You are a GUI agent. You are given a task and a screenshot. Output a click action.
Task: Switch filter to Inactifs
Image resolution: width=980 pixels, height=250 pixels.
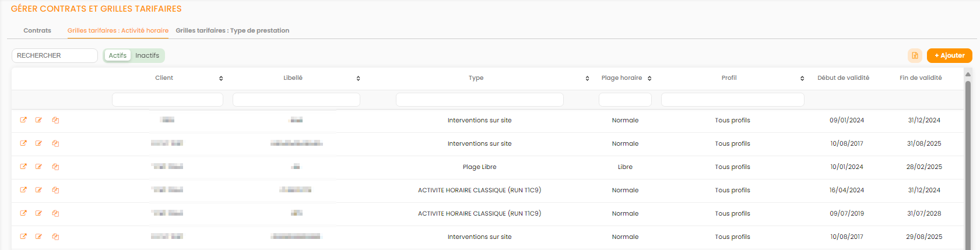(x=147, y=55)
